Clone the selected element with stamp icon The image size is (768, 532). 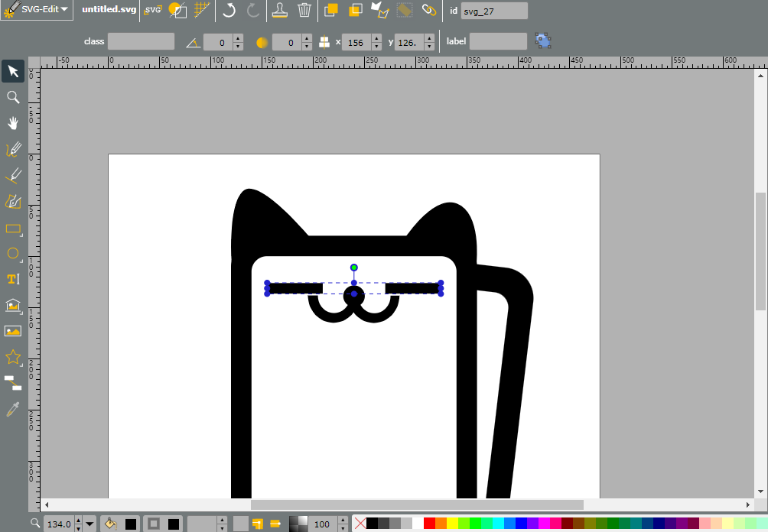point(280,10)
